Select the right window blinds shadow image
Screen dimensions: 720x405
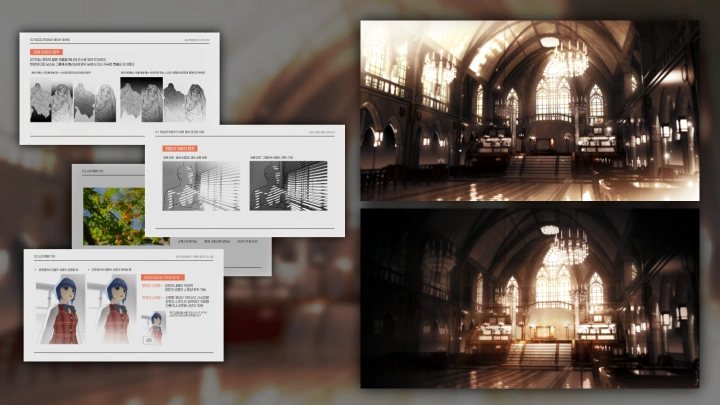pyautogui.click(x=290, y=187)
